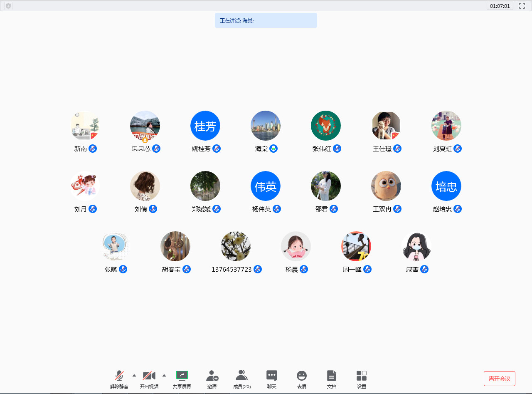The height and width of the screenshot is (394, 532).
Task: Click the green audio icon beside 海棠
Action: [274, 149]
